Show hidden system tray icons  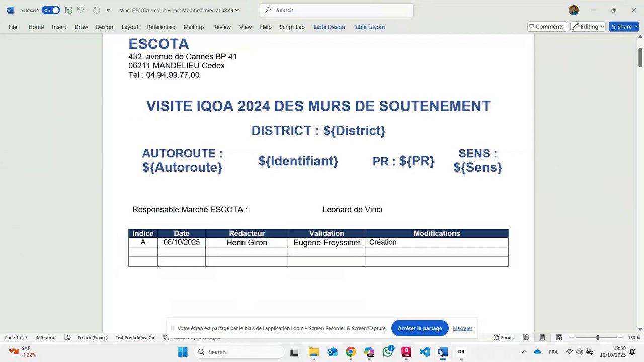pyautogui.click(x=524, y=352)
